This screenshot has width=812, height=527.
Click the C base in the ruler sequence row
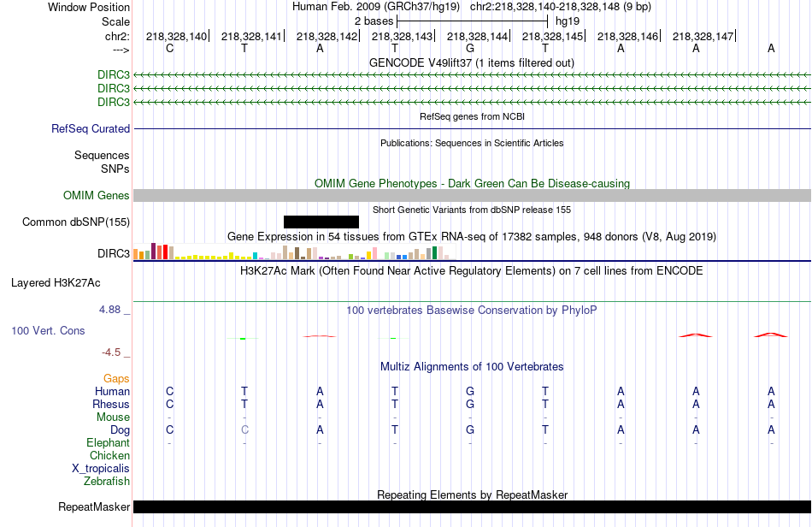pyautogui.click(x=169, y=48)
